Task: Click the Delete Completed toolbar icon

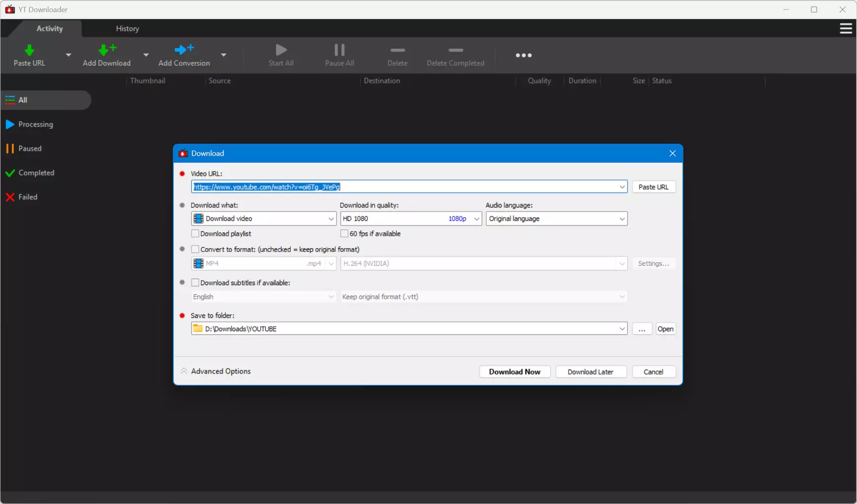Action: (x=456, y=50)
